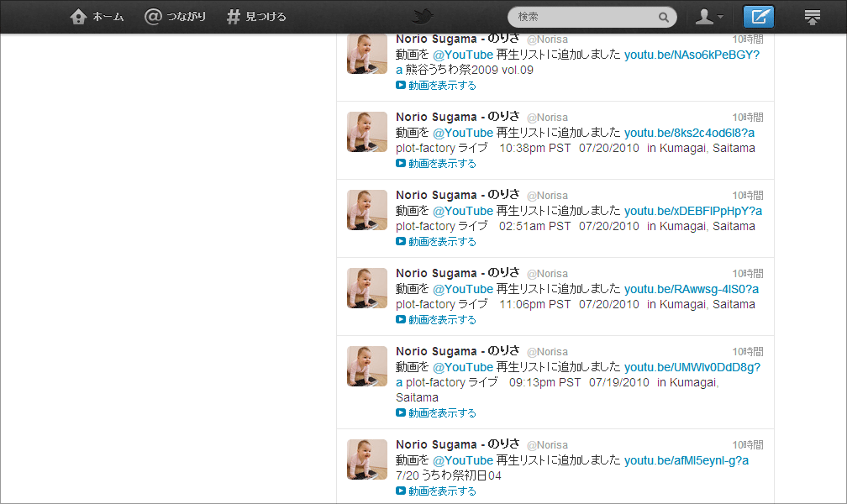This screenshot has width=847, height=504.
Task: Click baby avatar on 02:51am tweet
Action: coord(367,210)
